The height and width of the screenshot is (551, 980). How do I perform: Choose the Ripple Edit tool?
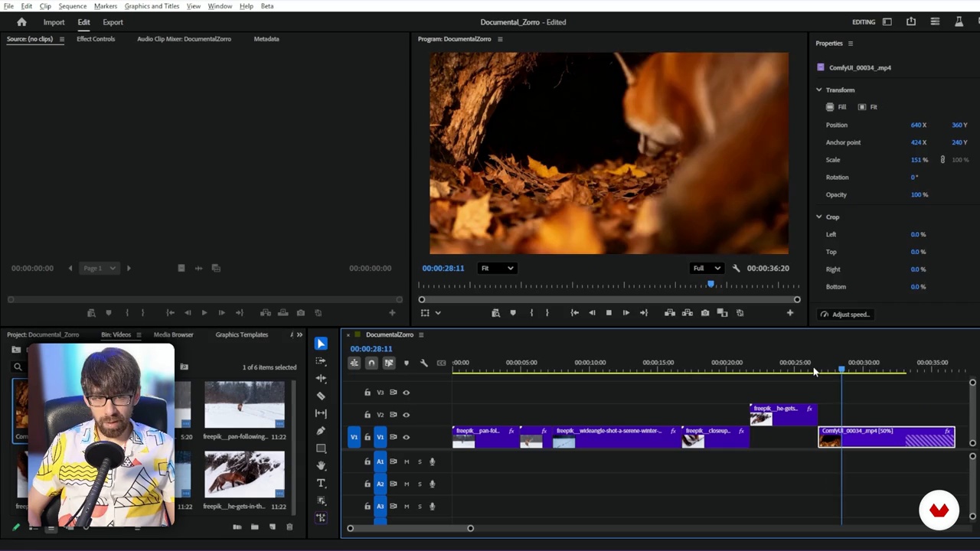click(321, 378)
